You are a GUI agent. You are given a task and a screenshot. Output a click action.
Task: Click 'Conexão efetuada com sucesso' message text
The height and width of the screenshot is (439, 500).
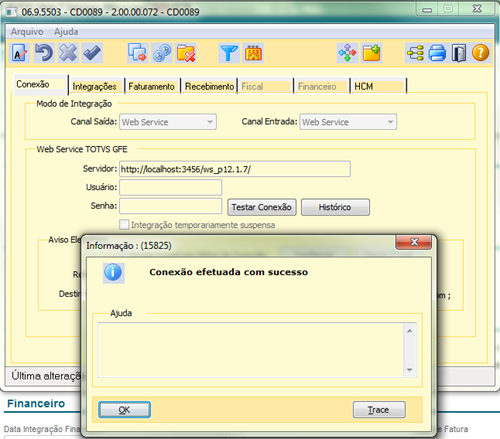pyautogui.click(x=229, y=272)
